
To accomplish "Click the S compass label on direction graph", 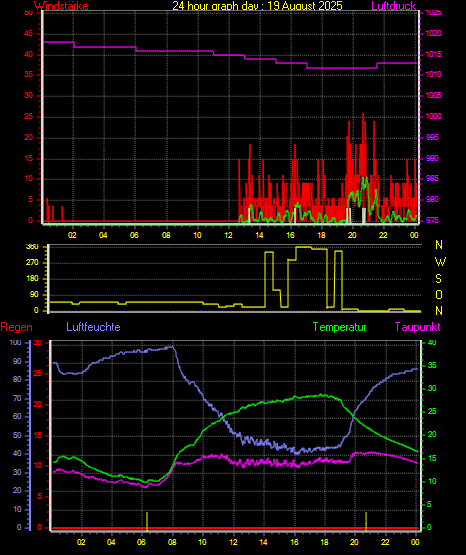I will click(x=438, y=279).
